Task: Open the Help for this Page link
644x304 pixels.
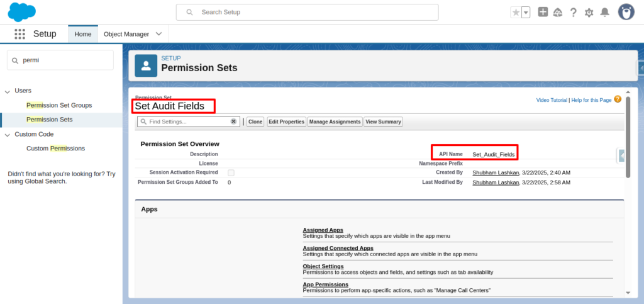Action: click(x=591, y=100)
